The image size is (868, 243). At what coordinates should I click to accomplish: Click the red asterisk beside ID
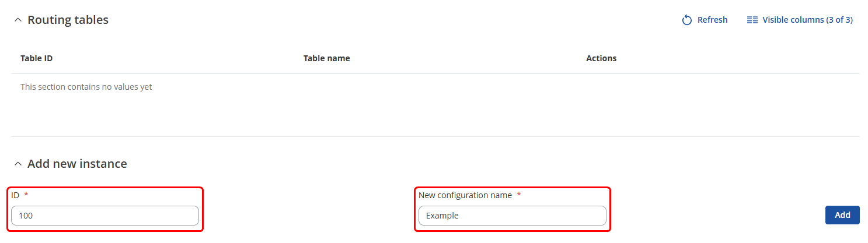tap(26, 195)
